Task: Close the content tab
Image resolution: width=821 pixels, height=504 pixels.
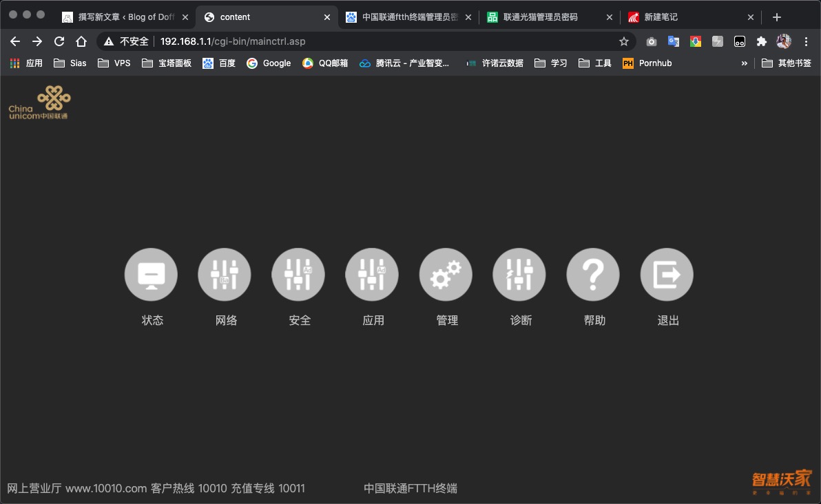Action: click(x=327, y=17)
